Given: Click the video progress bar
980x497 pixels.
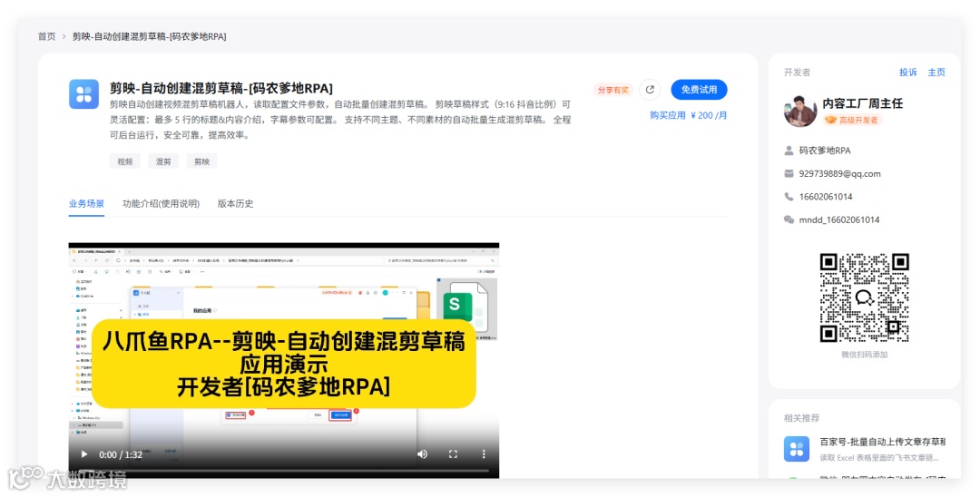Looking at the screenshot, I should coord(284,470).
